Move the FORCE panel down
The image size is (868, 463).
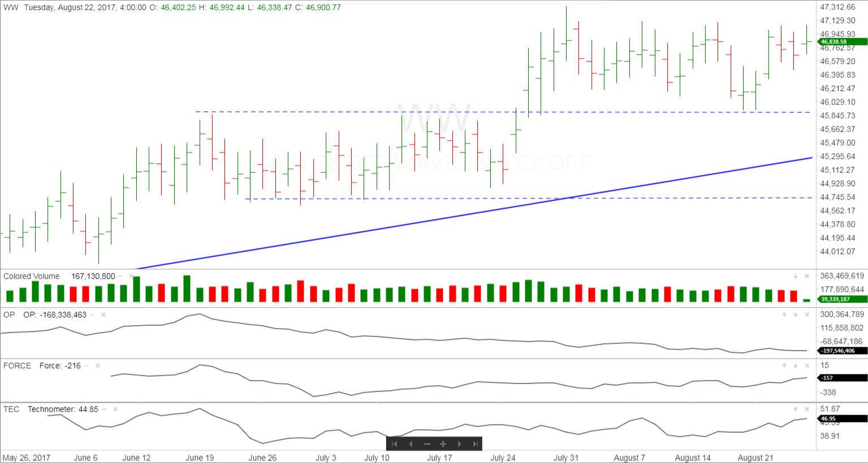pos(796,366)
